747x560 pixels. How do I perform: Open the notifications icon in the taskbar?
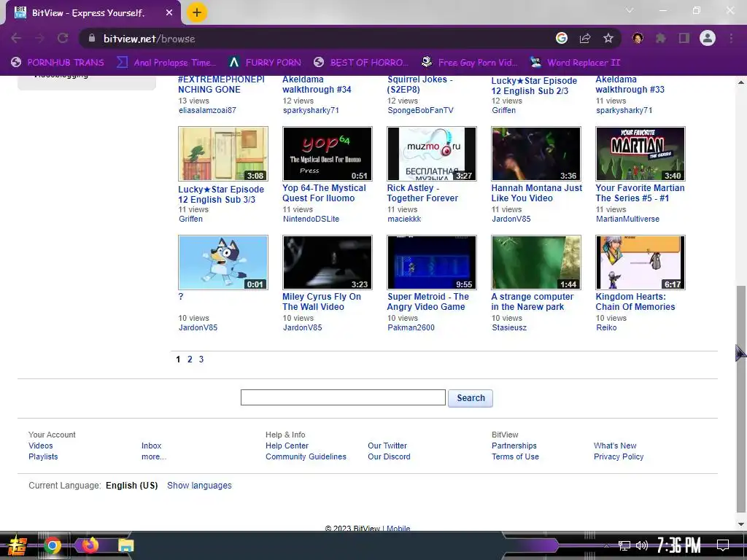[723, 545]
